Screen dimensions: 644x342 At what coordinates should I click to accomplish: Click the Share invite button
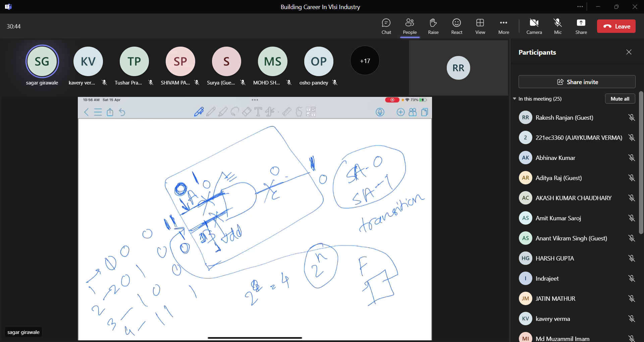coord(577,82)
